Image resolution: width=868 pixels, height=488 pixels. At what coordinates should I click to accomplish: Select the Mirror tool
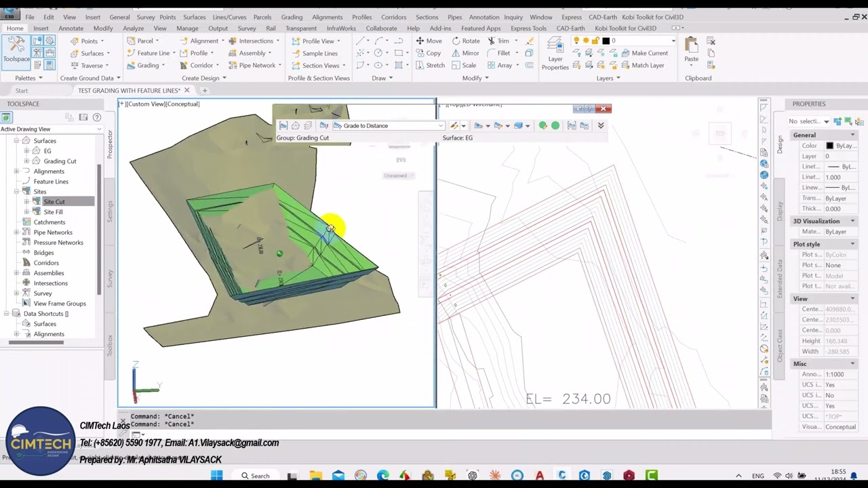[x=465, y=53]
